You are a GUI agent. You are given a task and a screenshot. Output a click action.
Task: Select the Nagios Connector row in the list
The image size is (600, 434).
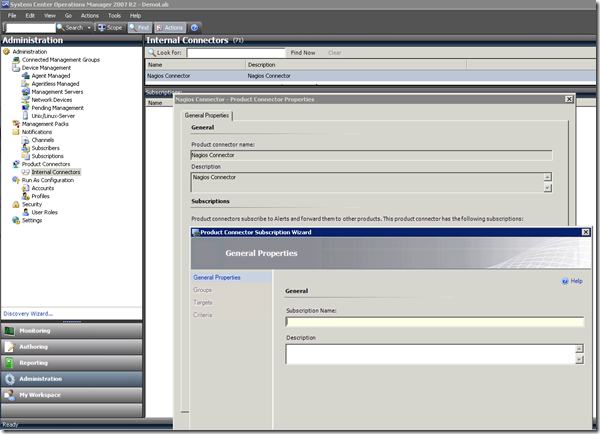tap(370, 76)
